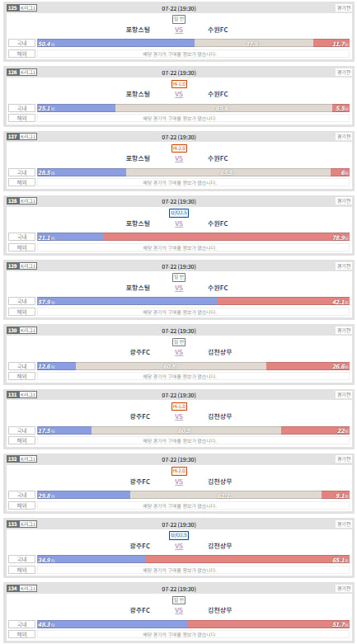Click the 김천상무 team name in match 132
The height and width of the screenshot is (644, 357).
[x=220, y=482]
